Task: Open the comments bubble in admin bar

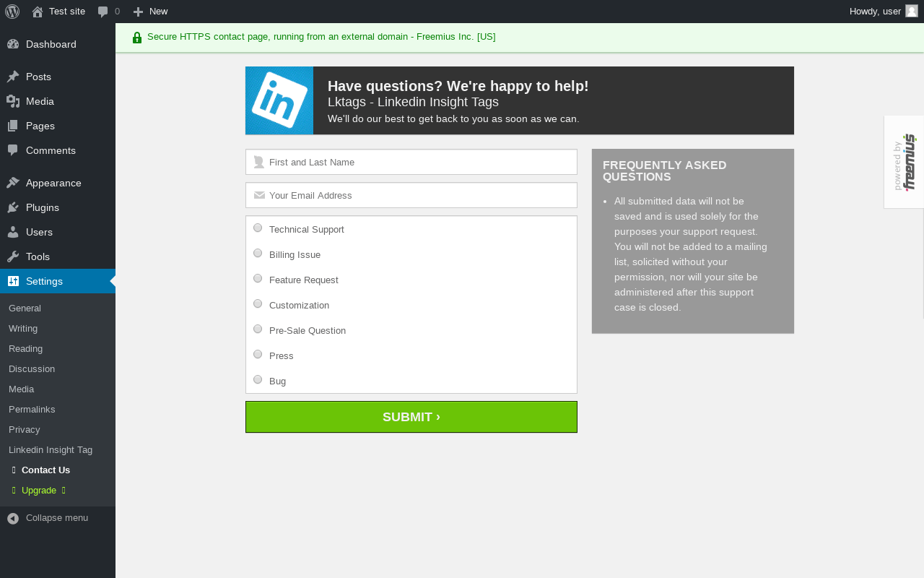Action: (103, 12)
